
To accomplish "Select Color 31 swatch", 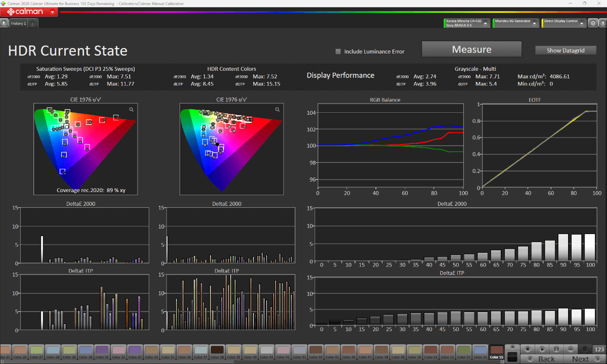I will coord(102,351).
